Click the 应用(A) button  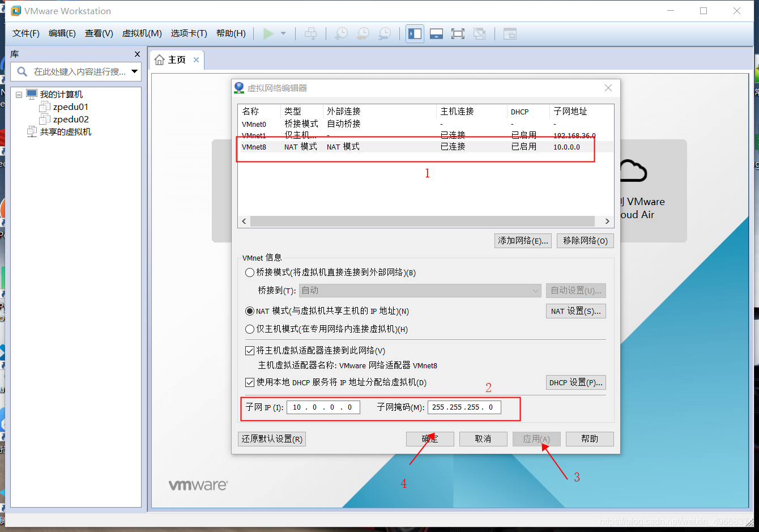536,439
